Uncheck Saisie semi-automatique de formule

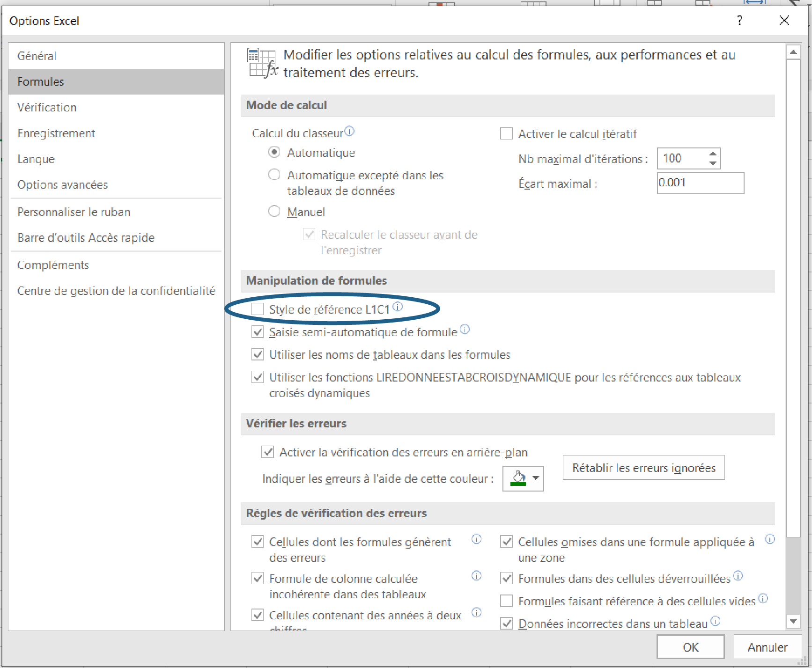click(x=258, y=332)
